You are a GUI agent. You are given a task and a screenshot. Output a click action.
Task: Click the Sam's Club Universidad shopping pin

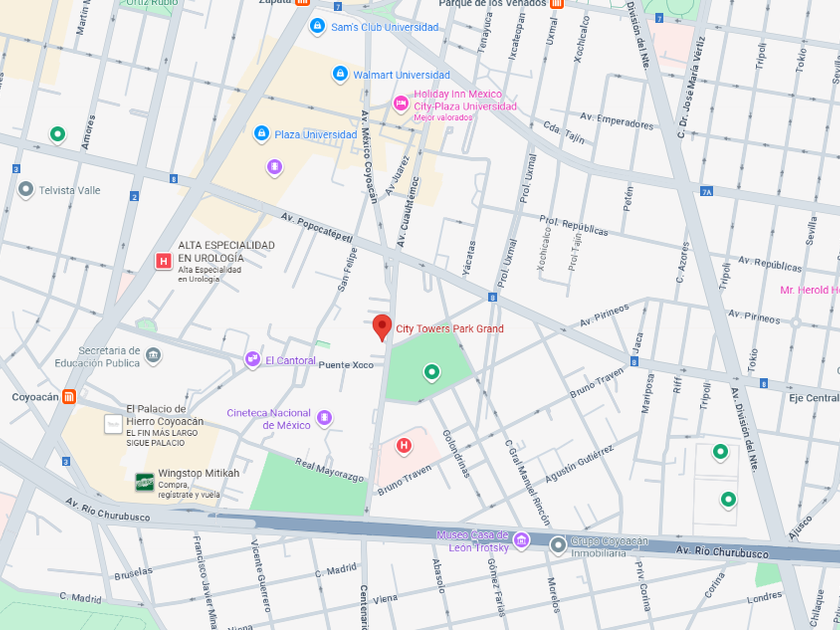click(x=317, y=26)
